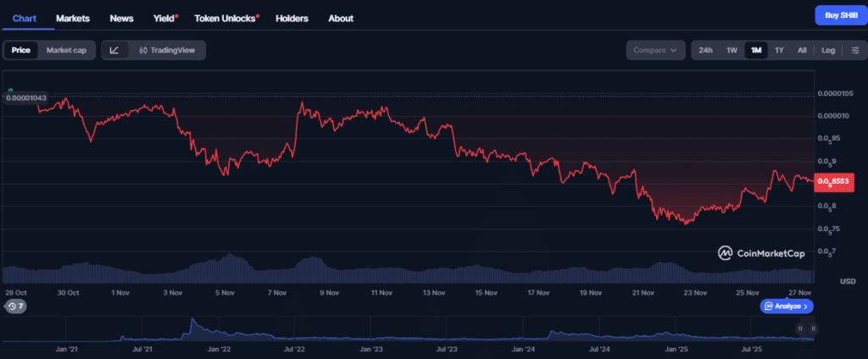The height and width of the screenshot is (359, 868).
Task: Expand the Analyze panel
Action: tap(787, 307)
